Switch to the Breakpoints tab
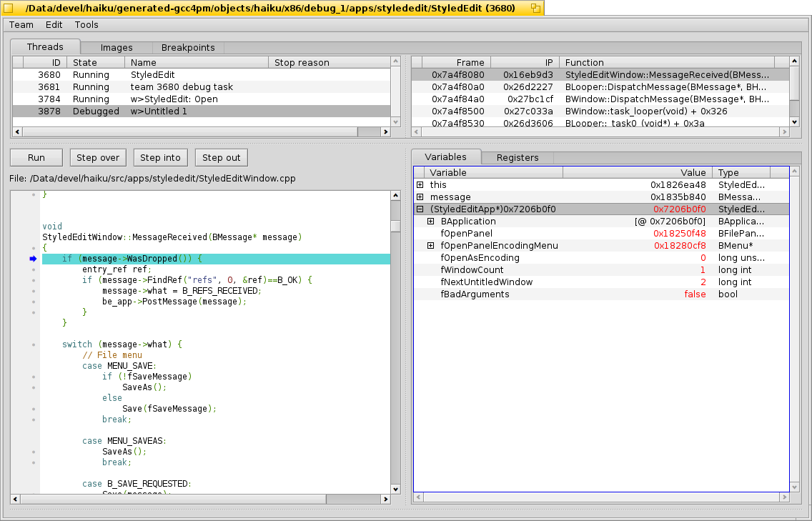This screenshot has width=812, height=521. (x=188, y=48)
